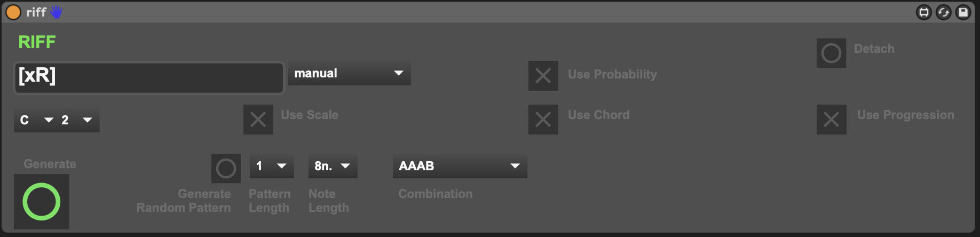Toggle the Detach circle button
The width and height of the screenshot is (980, 237).
(x=831, y=53)
